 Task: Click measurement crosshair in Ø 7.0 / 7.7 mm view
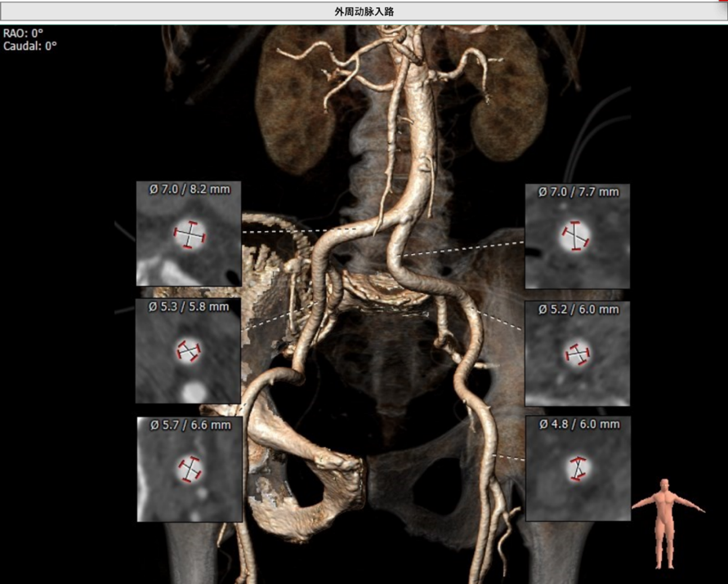[x=577, y=236]
